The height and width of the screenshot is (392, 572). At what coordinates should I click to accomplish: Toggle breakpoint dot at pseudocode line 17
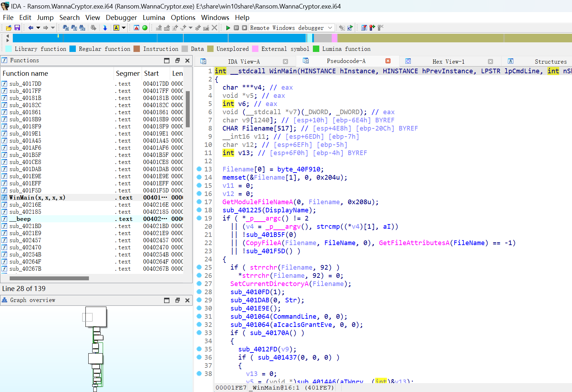coord(199,202)
